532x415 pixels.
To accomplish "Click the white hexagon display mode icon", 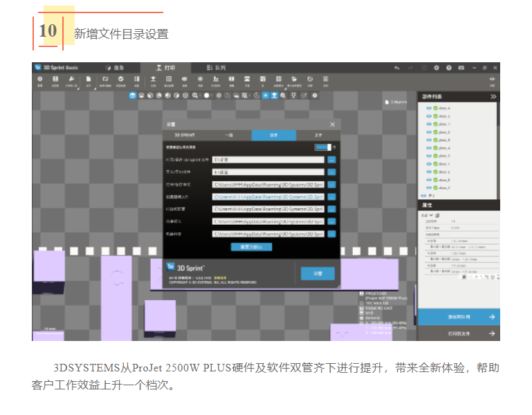I will [x=206, y=95].
